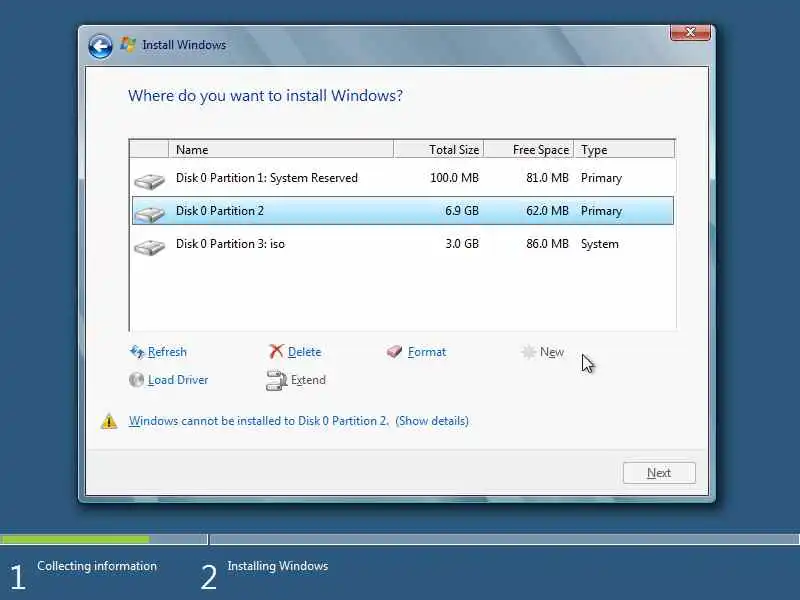Click the 100.0 MB total size value

454,178
